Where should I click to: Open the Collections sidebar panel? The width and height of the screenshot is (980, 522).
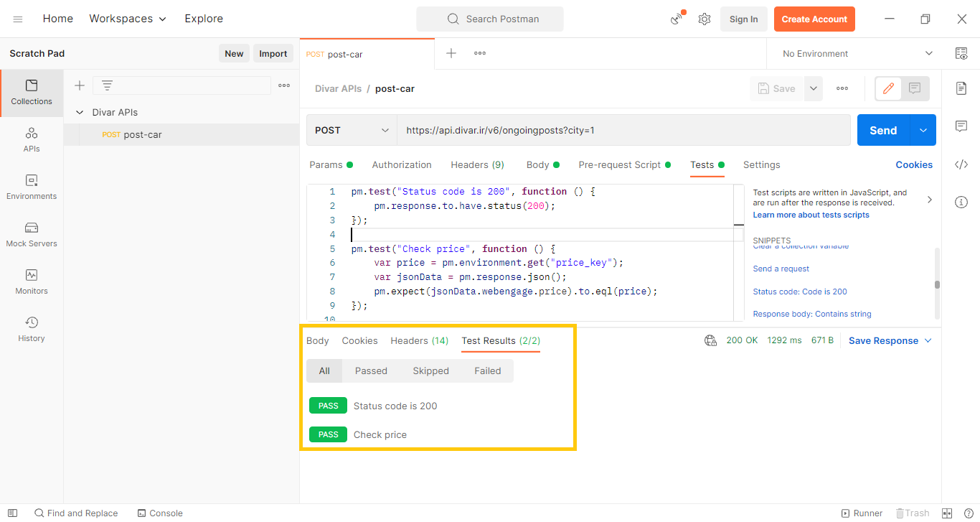32,93
